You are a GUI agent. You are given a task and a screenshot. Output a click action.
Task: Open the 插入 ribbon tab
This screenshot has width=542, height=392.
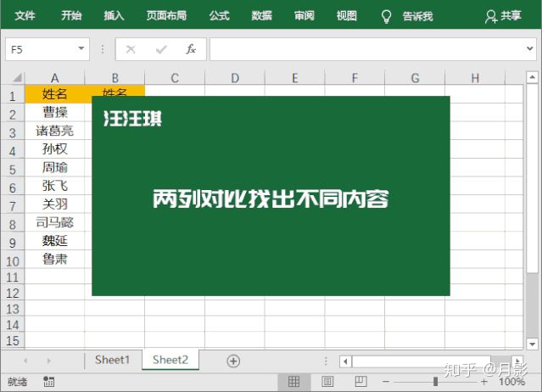[x=114, y=15]
